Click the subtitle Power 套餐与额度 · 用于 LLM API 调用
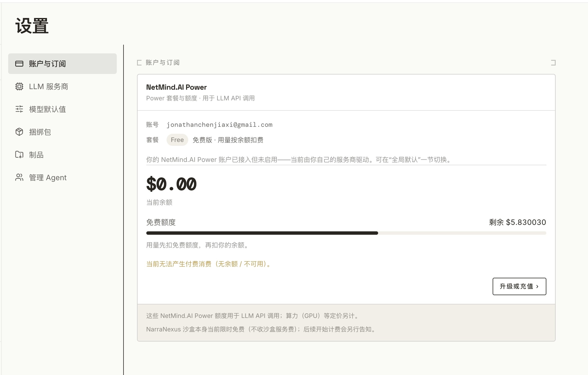 click(x=200, y=98)
